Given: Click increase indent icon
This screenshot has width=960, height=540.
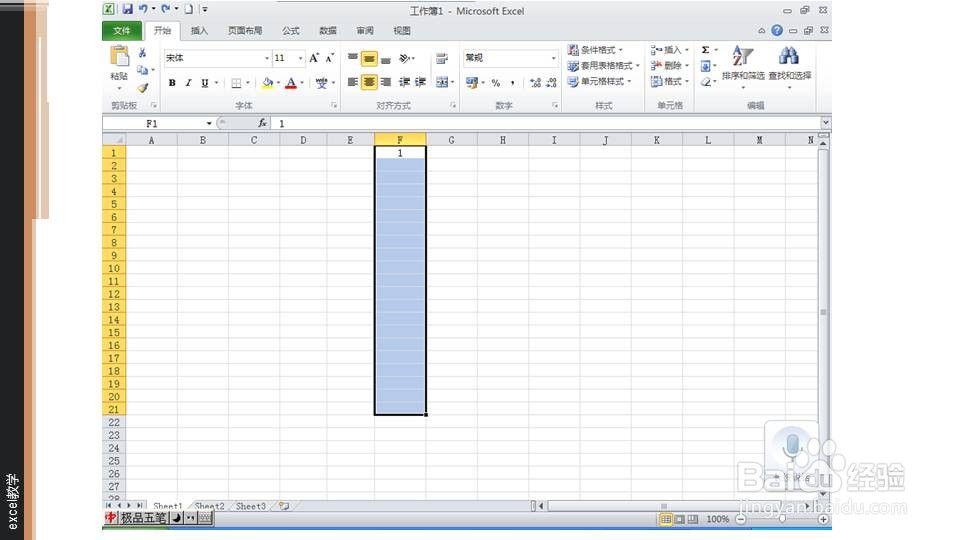Looking at the screenshot, I should point(420,82).
